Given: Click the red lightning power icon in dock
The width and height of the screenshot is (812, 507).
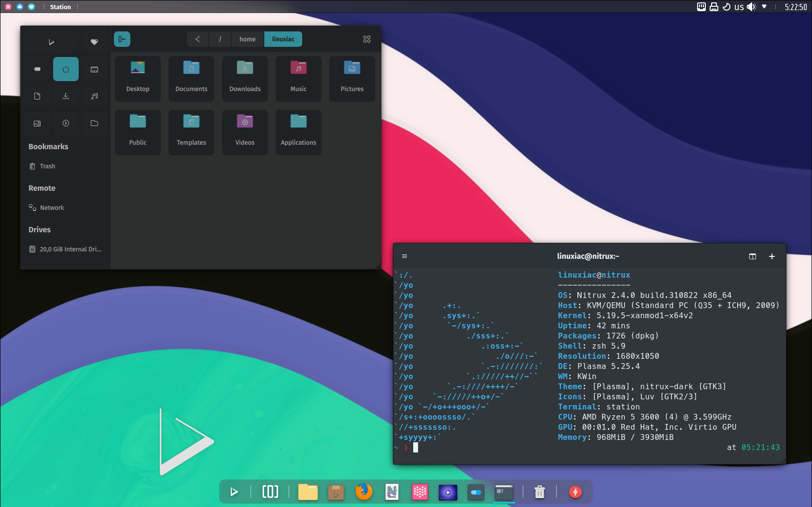Looking at the screenshot, I should click(x=575, y=492).
